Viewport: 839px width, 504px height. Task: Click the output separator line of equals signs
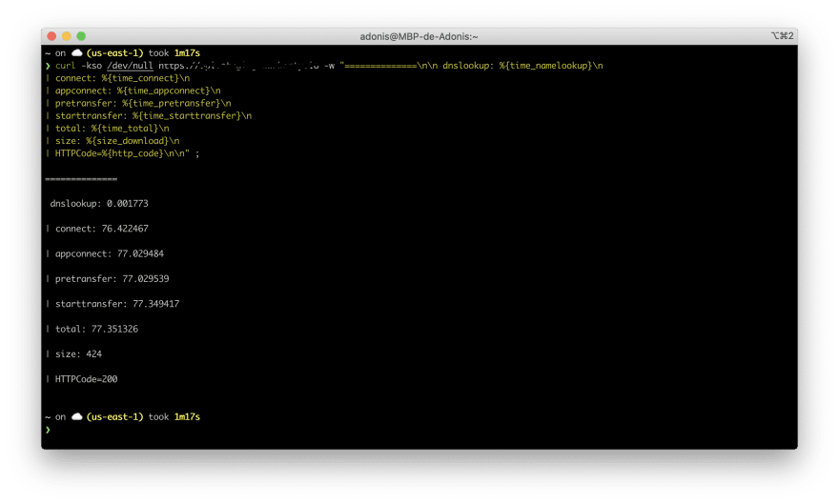pyautogui.click(x=81, y=178)
